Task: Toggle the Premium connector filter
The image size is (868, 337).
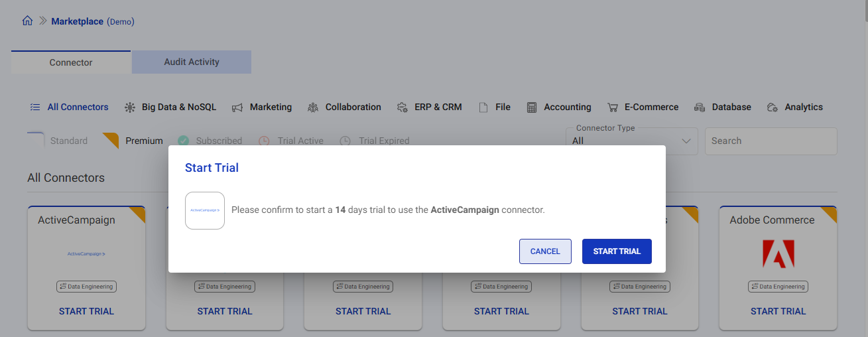Action: click(133, 141)
